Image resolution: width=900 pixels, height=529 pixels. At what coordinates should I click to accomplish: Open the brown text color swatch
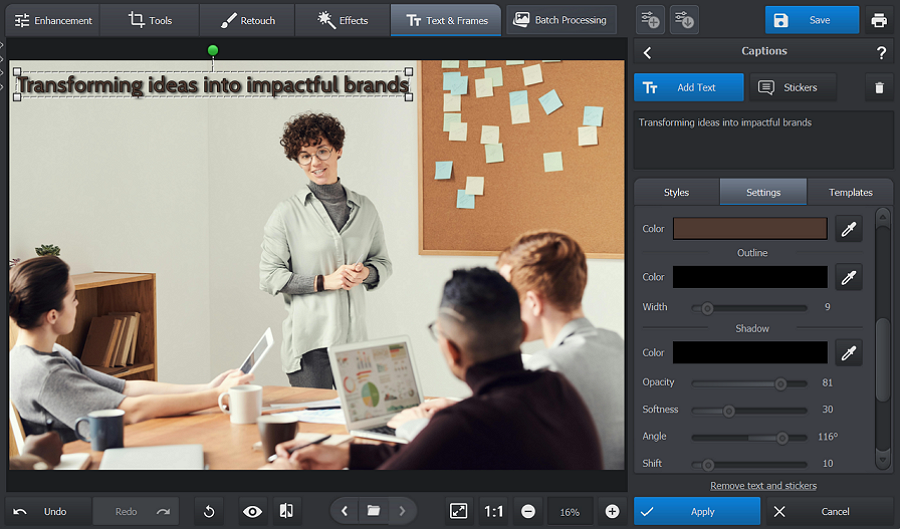(750, 228)
